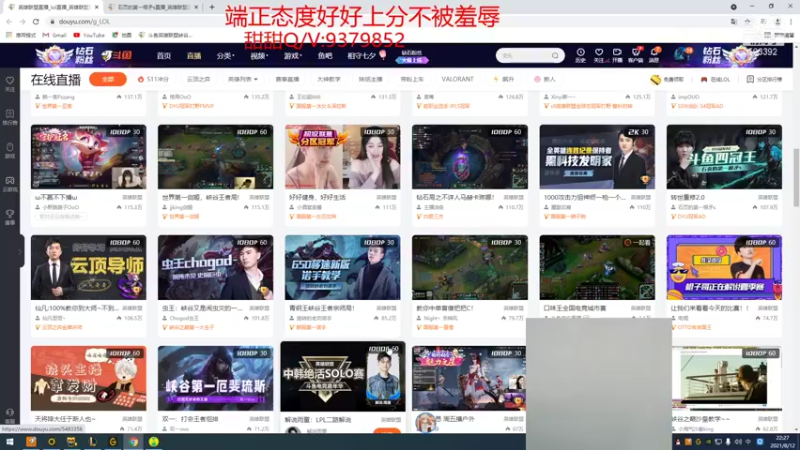Image resolution: width=800 pixels, height=450 pixels.
Task: Select the VALORANT filter tab
Action: [457, 79]
